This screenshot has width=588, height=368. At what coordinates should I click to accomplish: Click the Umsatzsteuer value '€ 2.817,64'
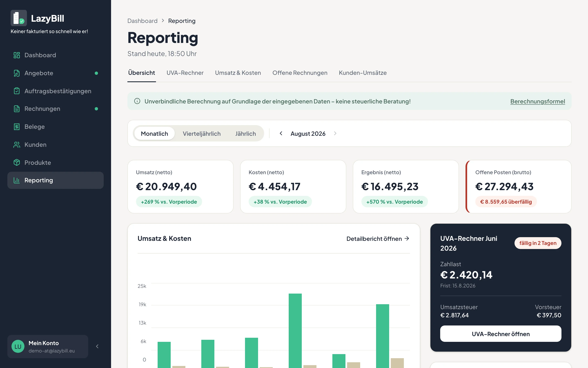(x=454, y=315)
